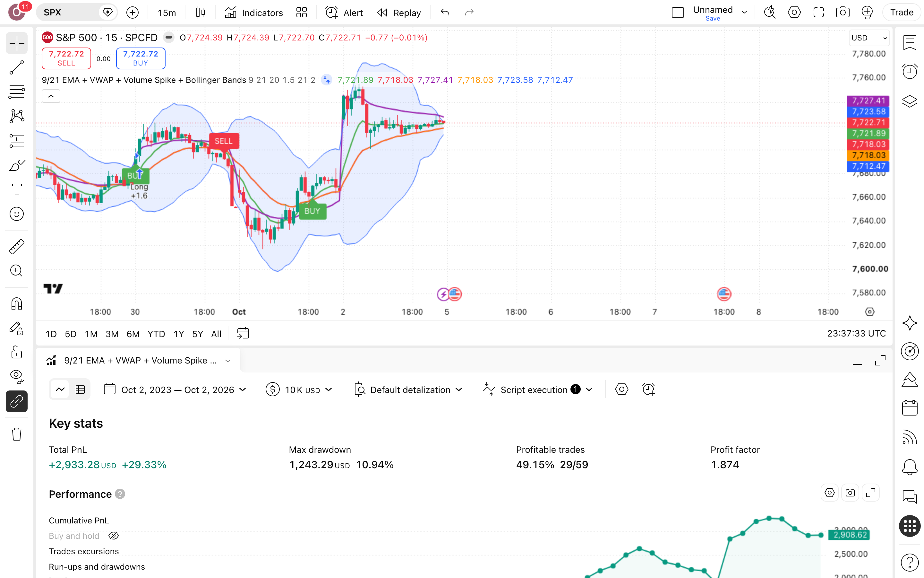Viewport: 924px width, 578px height.
Task: Open the object tree layers panel
Action: point(910,101)
